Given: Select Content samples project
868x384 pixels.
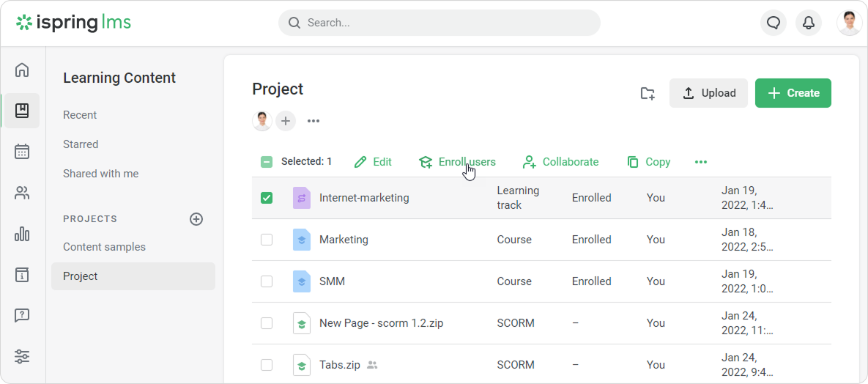Looking at the screenshot, I should click(x=104, y=247).
